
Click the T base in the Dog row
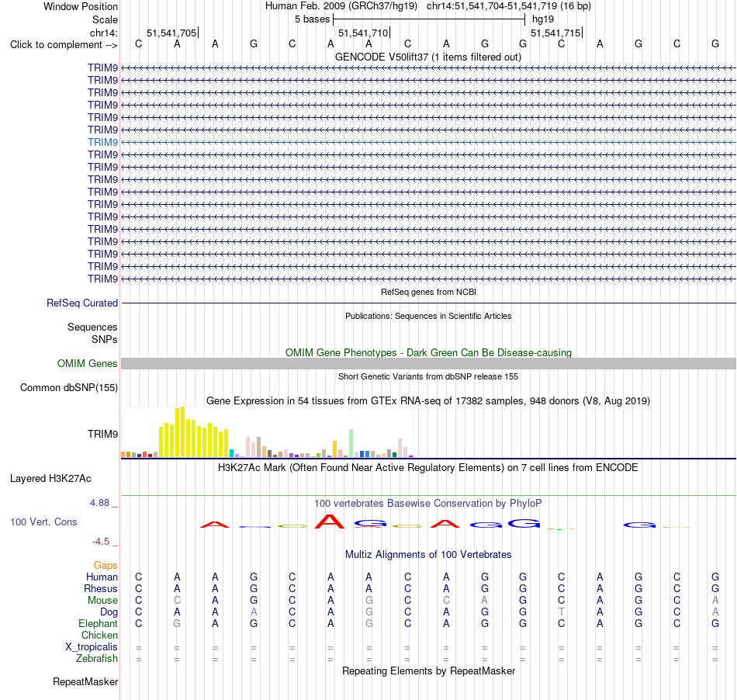pos(561,612)
